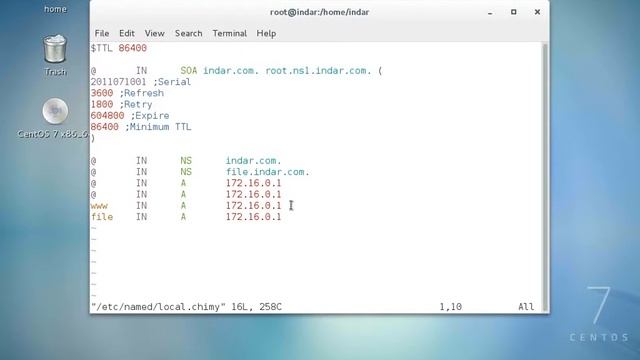Viewport: 640px width, 360px height.
Task: Click the 86400 ;Minimum TTL line
Action: (141, 127)
